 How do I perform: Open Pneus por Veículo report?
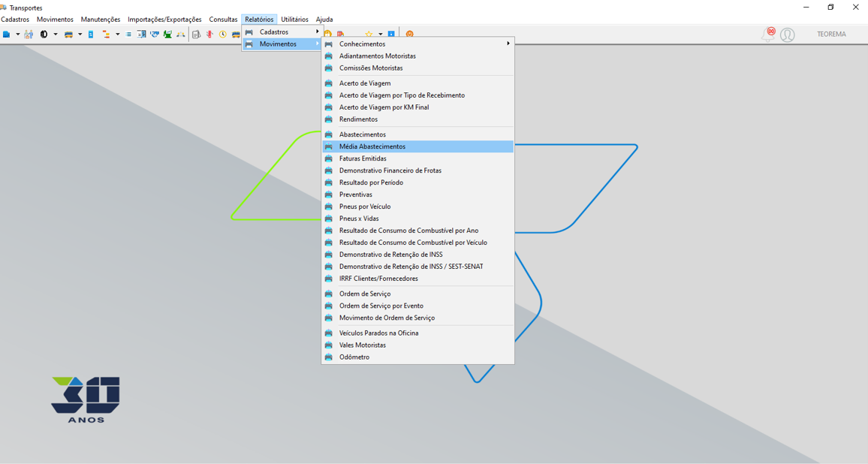(418, 206)
